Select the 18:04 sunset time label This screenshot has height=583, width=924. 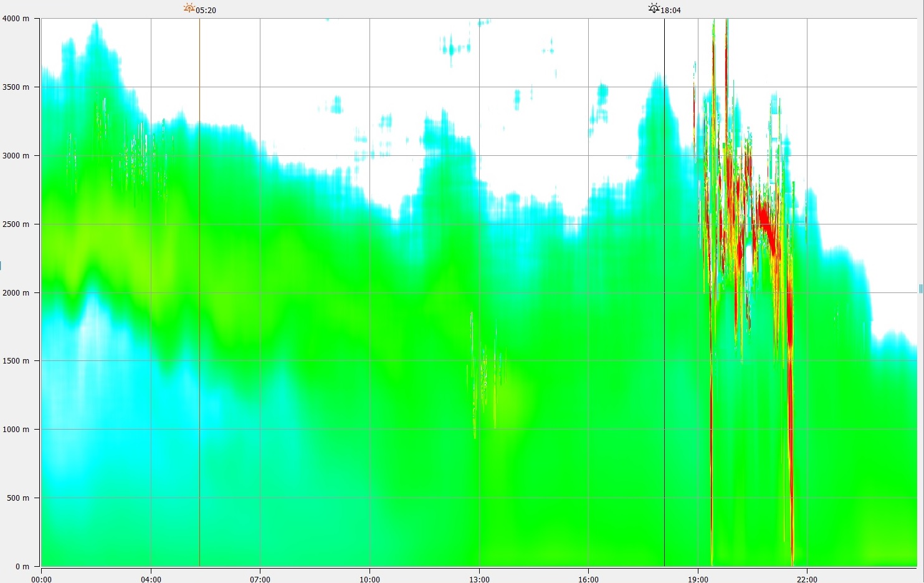pos(671,11)
